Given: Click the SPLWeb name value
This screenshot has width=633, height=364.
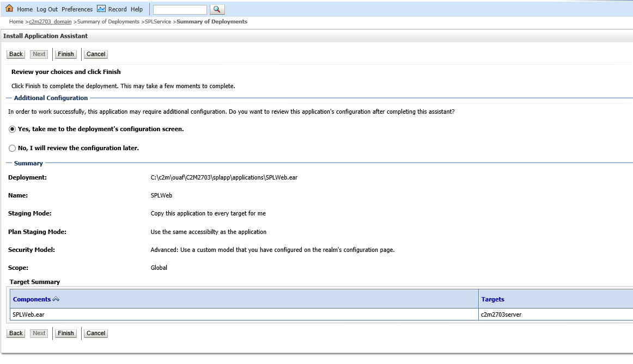Looking at the screenshot, I should (161, 195).
